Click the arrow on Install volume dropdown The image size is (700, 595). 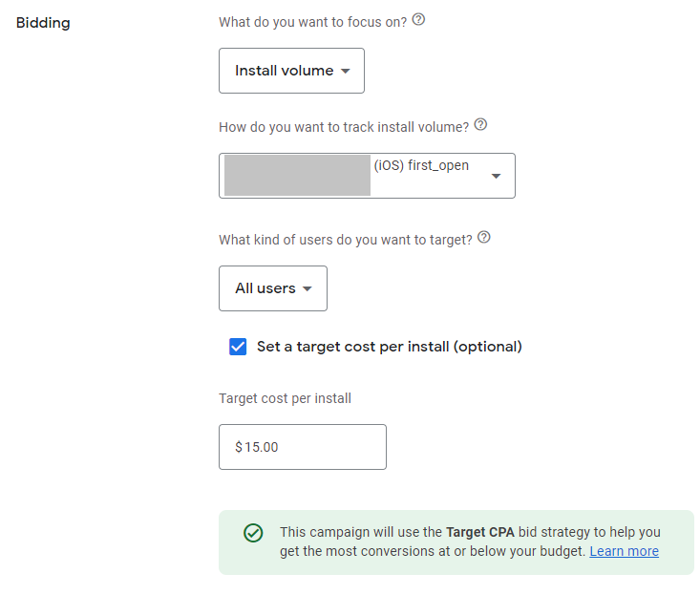(346, 71)
